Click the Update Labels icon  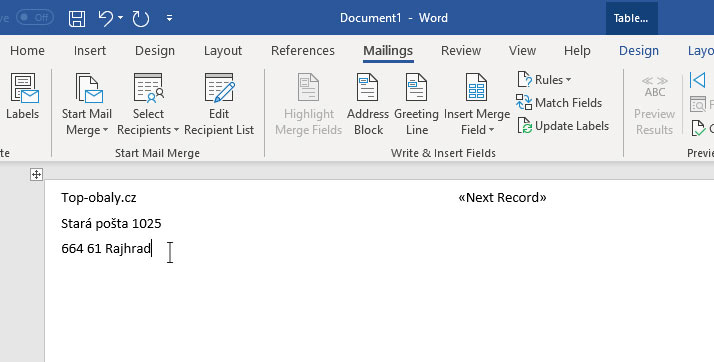point(525,126)
